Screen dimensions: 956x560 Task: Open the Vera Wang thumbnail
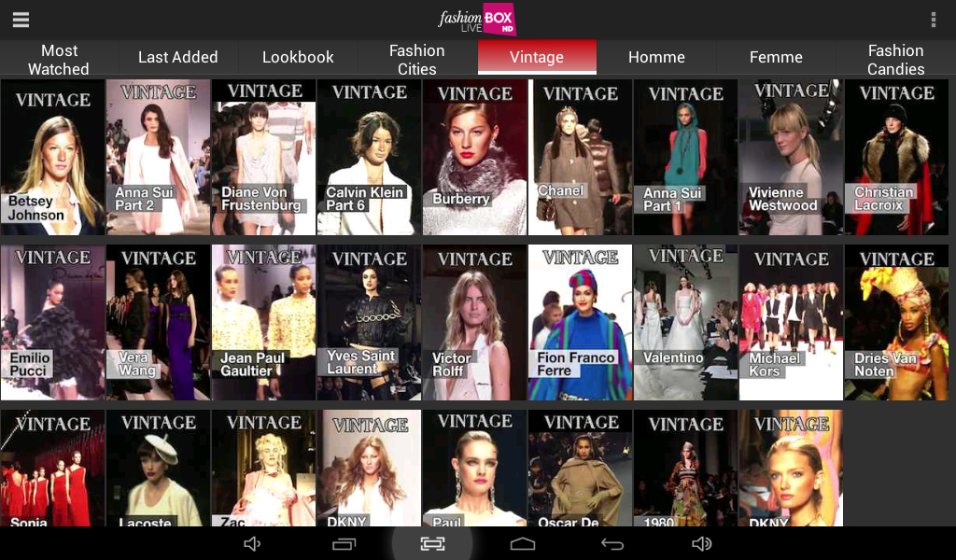[x=158, y=322]
